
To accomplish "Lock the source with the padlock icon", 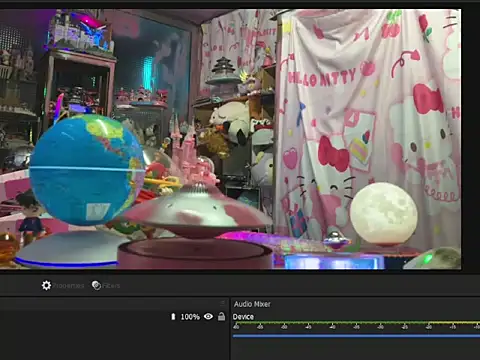I will pyautogui.click(x=221, y=316).
